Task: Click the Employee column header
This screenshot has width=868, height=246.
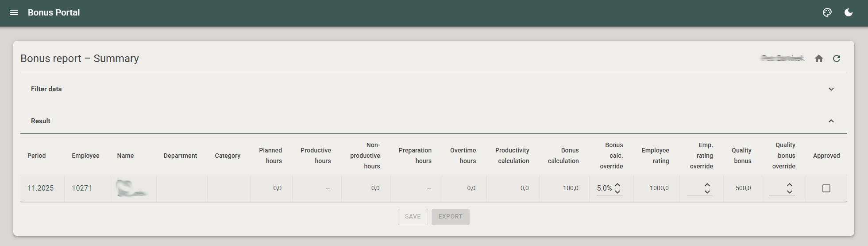Action: (x=85, y=156)
